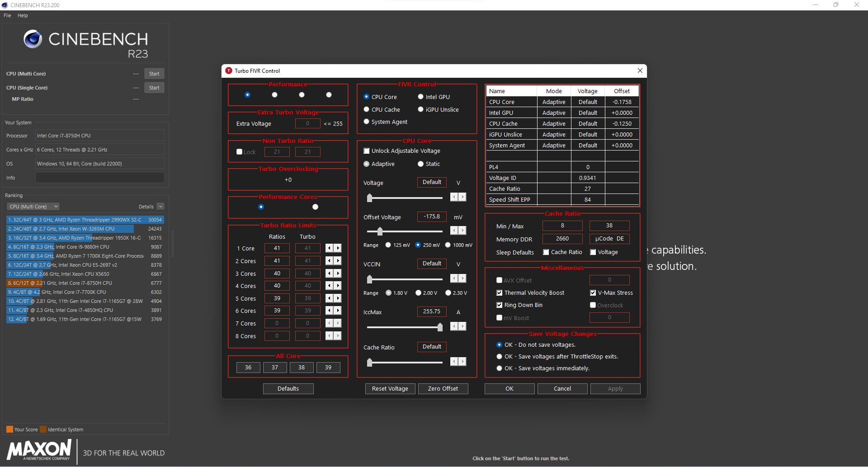Click the VCCIN left arrow button
Image resolution: width=868 pixels, height=467 pixels.
454,278
